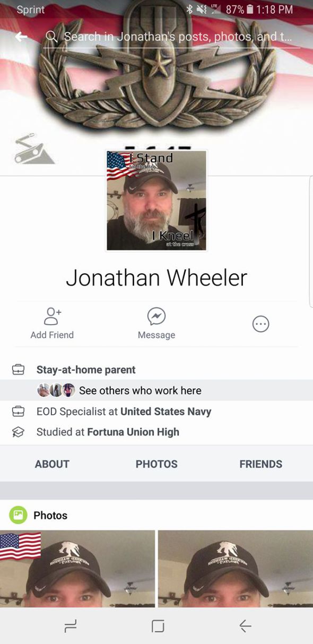The height and width of the screenshot is (644, 313).
Task: Tap the search magnifier icon
Action: tap(51, 37)
